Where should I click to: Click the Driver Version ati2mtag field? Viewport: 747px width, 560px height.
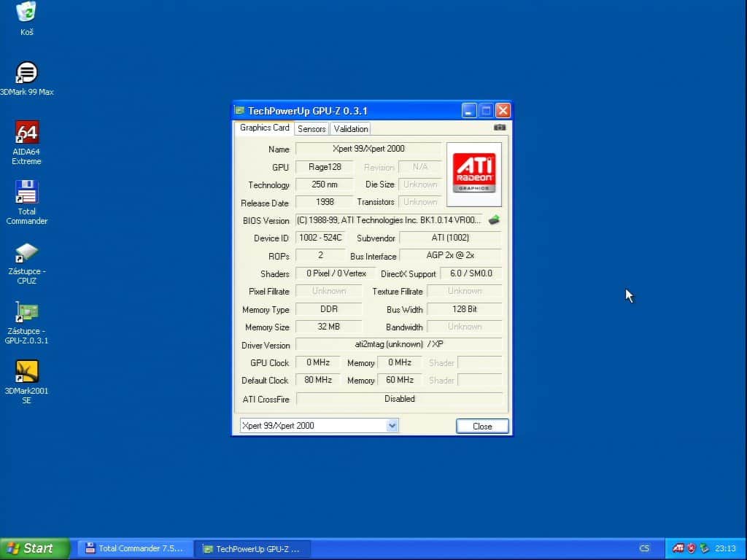399,344
